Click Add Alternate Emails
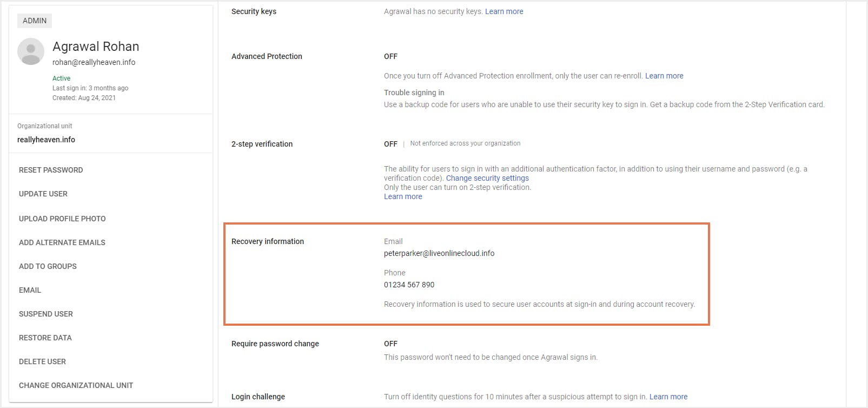868x408 pixels. (62, 242)
